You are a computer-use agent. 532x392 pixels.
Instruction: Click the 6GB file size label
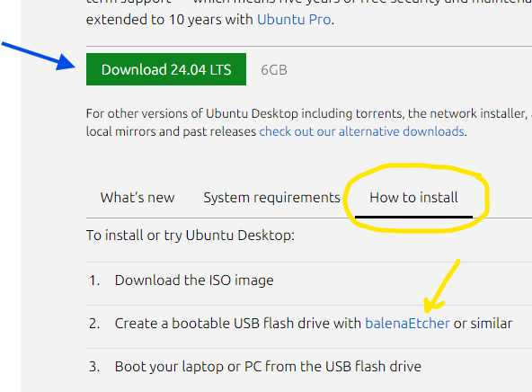[274, 70]
